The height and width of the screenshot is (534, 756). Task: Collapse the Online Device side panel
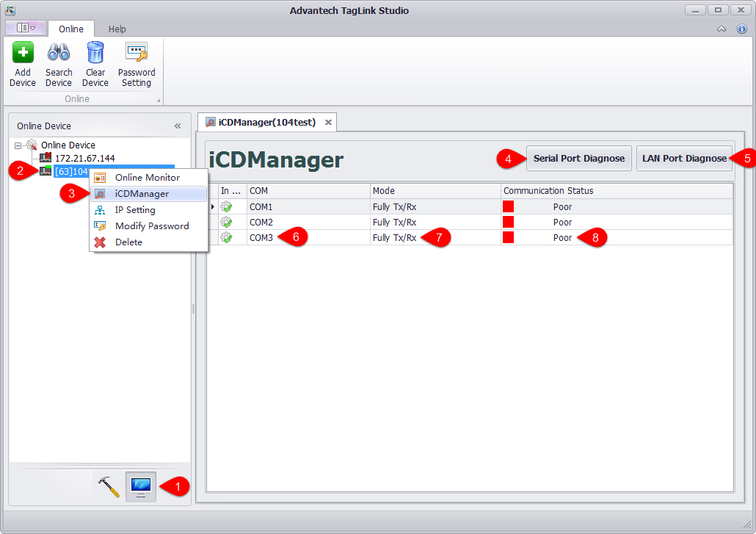[178, 126]
